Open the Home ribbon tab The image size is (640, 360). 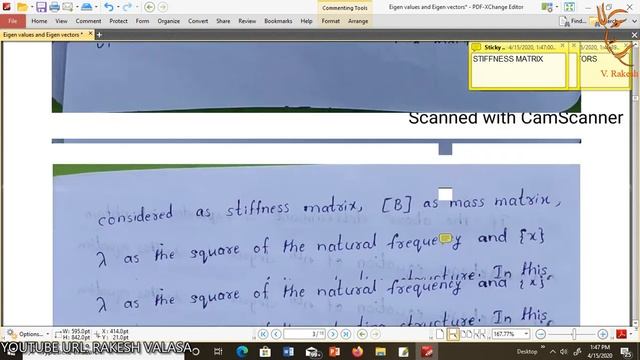[x=39, y=21]
